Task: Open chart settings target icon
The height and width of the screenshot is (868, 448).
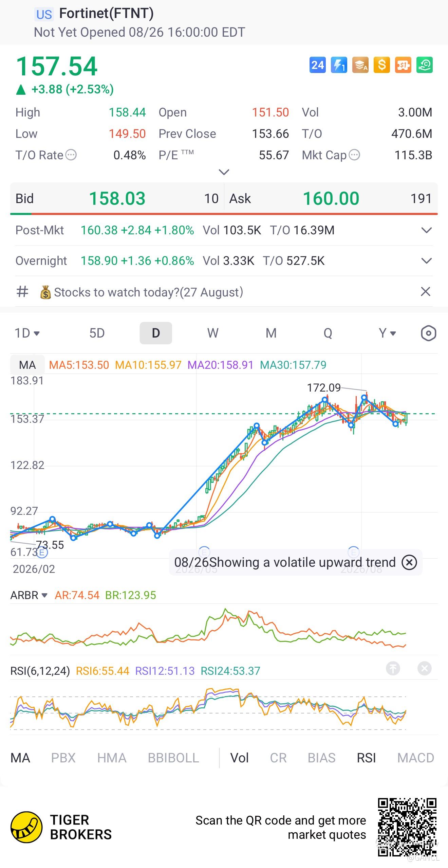Action: tap(428, 333)
